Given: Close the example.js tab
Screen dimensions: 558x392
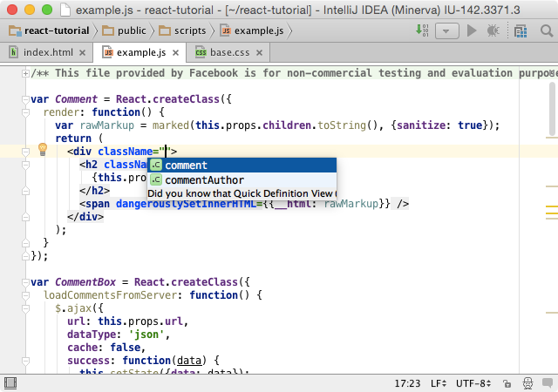Looking at the screenshot, I should coord(176,53).
